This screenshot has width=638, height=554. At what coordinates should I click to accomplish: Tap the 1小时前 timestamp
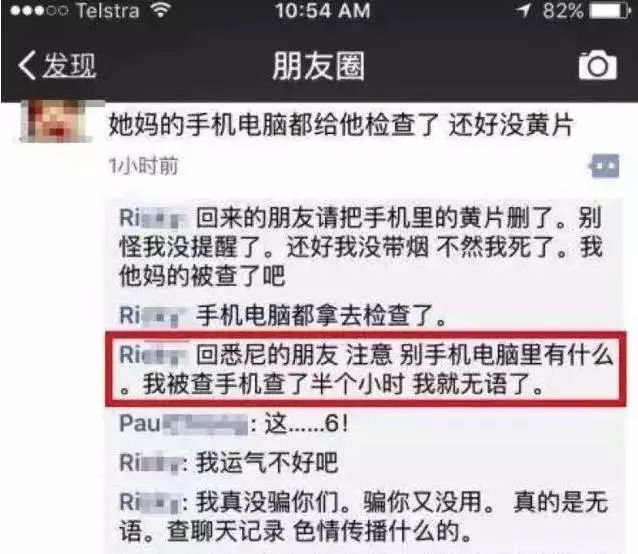coord(144,166)
